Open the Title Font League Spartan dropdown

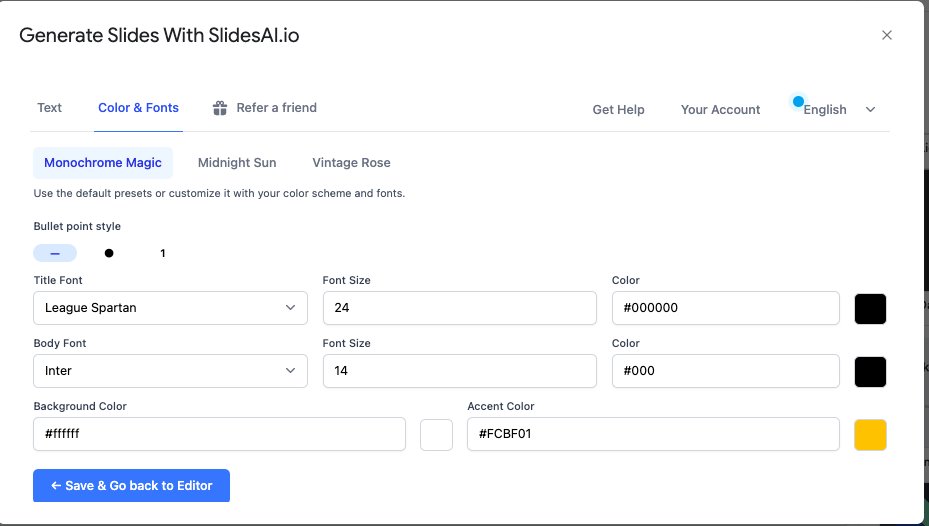click(x=171, y=308)
